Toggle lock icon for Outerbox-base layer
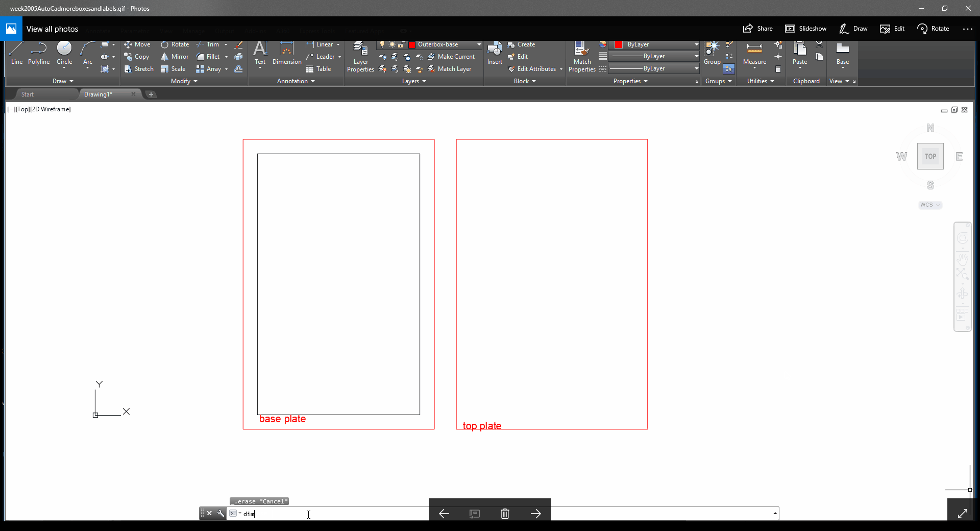 402,44
